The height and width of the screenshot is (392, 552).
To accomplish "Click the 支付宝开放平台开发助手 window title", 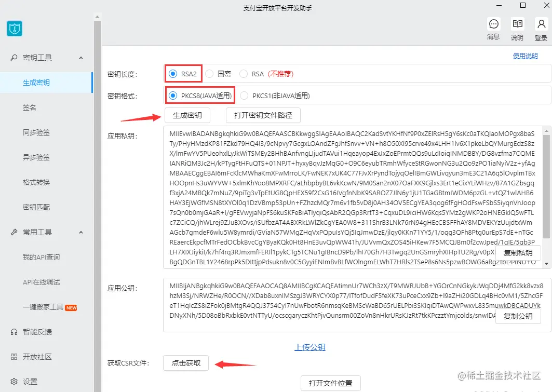I will point(277,8).
